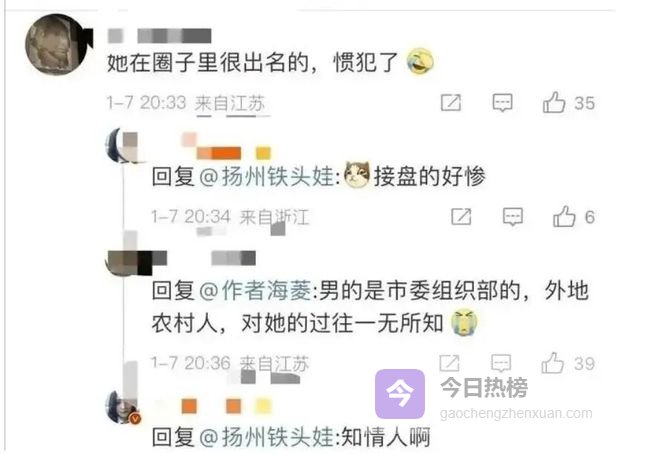660x454 pixels.
Task: Click the 来自江苏 location label under top comment
Action: coord(230,103)
